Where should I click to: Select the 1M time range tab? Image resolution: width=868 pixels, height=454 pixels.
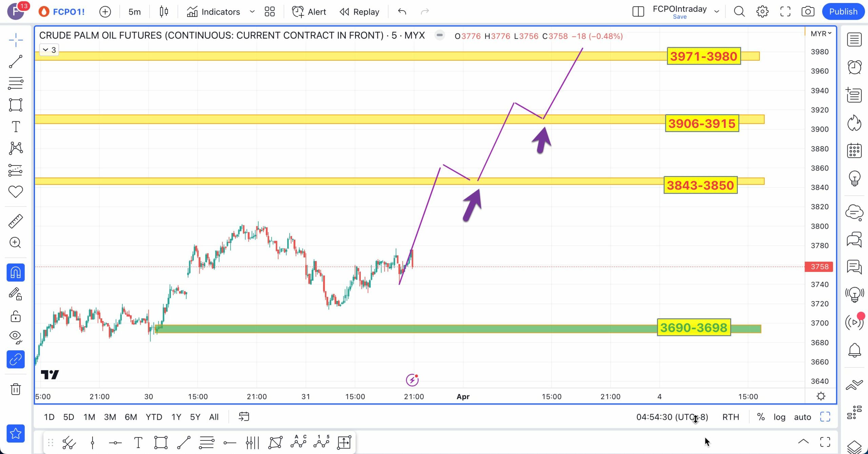[89, 417]
